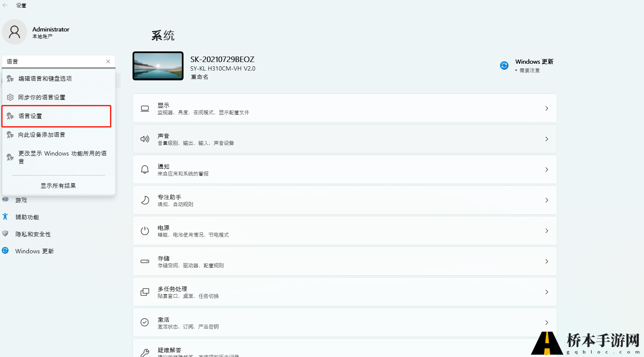Expand 多任务处理 with its chevron arrow

pos(547,292)
